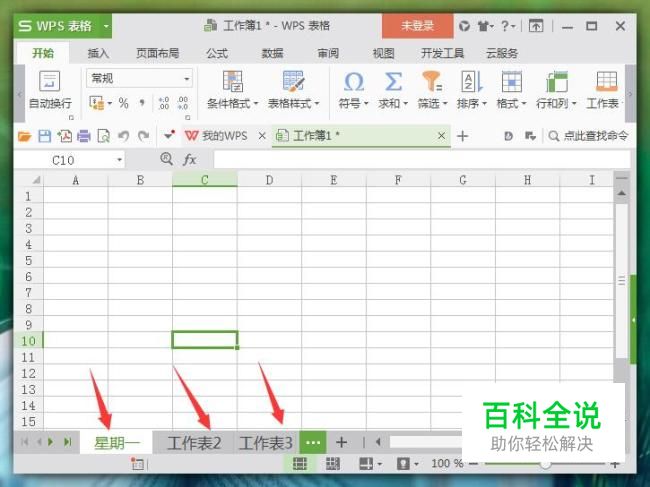
Task: Expand the WPS 表格 application menu arrow
Action: (106, 26)
